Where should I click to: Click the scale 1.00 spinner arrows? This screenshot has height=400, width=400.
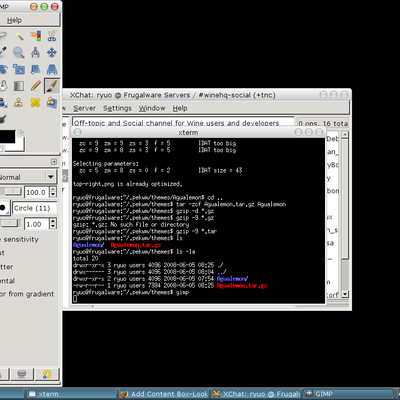(x=53, y=224)
